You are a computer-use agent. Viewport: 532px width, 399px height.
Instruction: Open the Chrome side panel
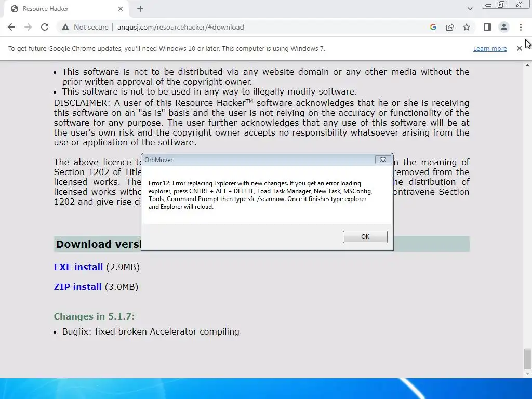(487, 27)
